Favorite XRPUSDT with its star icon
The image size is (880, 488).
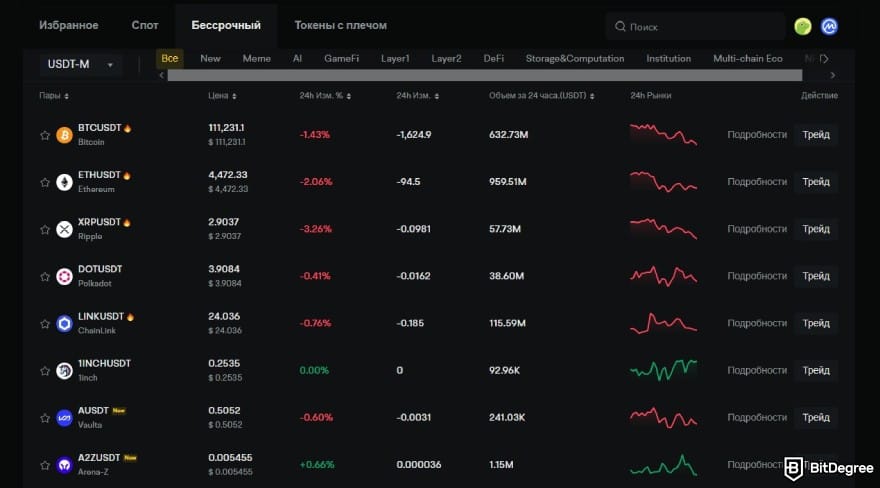45,229
